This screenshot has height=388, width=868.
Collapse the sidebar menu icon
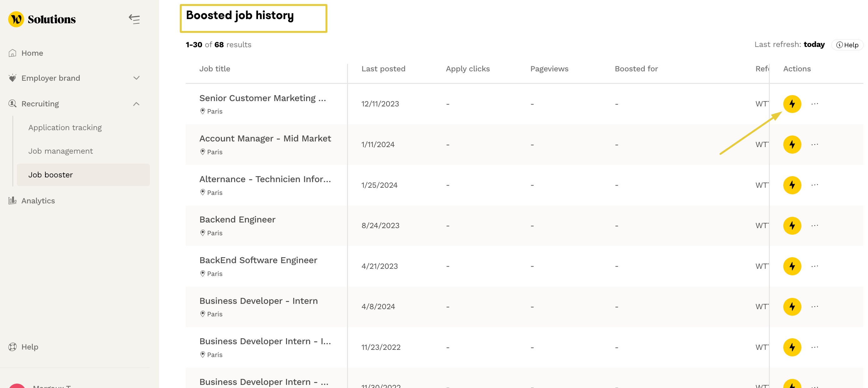(x=134, y=19)
